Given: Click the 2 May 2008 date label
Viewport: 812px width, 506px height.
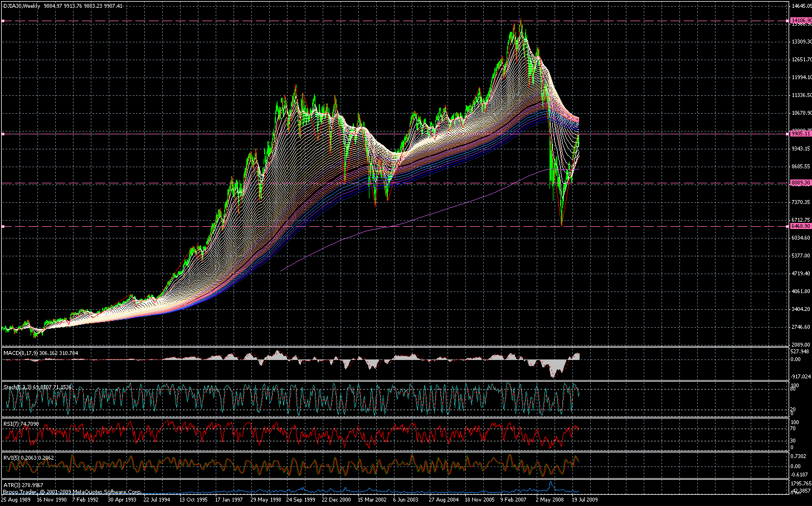Looking at the screenshot, I should pyautogui.click(x=550, y=500).
